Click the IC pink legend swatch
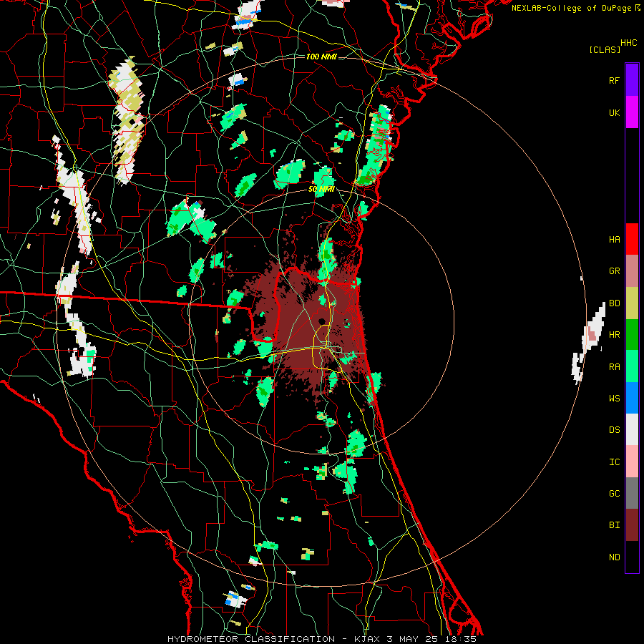Screen dimensions: 644x644 [x=632, y=462]
